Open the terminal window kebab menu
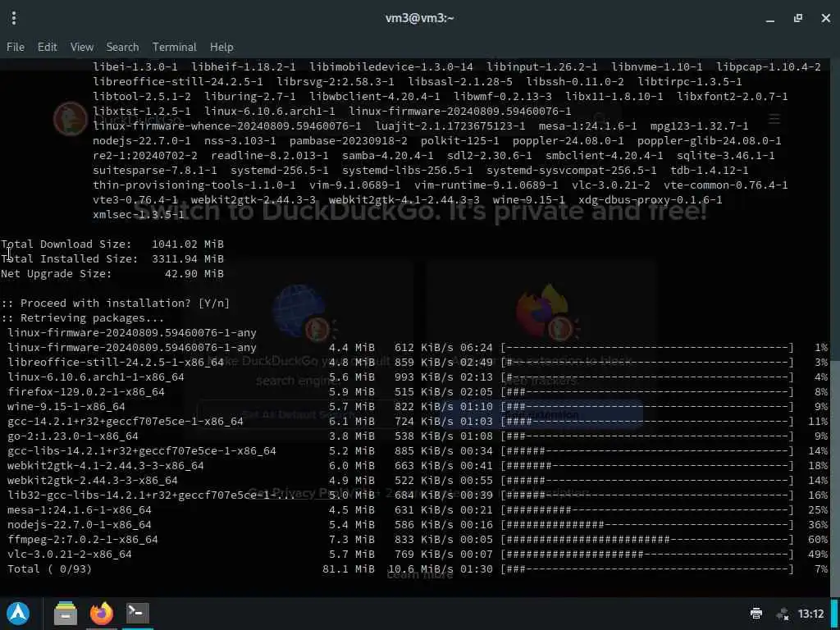The image size is (840, 630). tap(14, 18)
